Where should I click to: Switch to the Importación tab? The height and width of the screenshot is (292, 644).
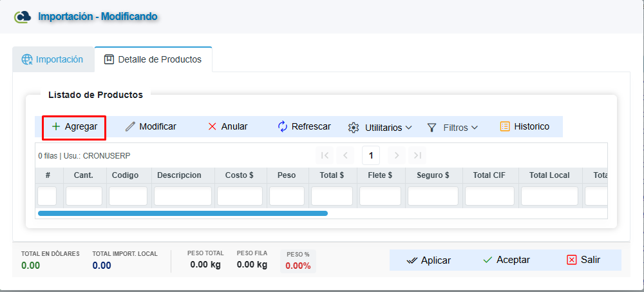tap(53, 60)
